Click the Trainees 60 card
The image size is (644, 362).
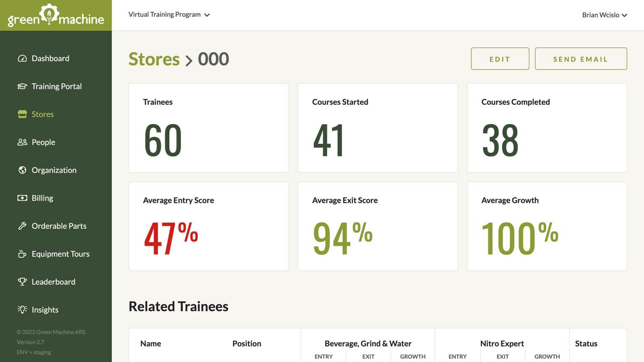(x=208, y=128)
